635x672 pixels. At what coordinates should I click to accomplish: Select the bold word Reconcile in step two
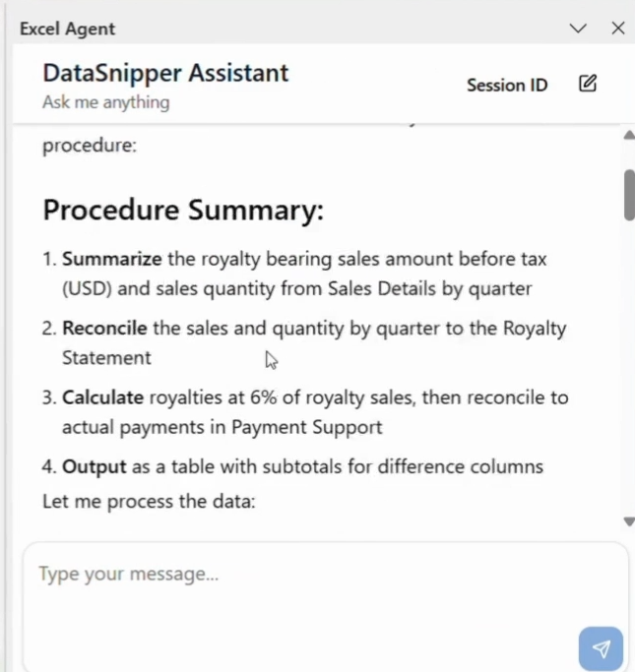pyautogui.click(x=105, y=329)
